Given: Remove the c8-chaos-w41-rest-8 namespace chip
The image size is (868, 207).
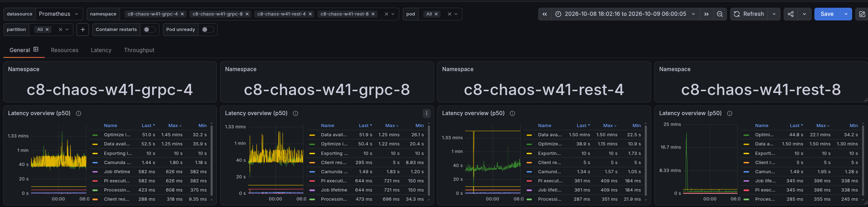Looking at the screenshot, I should point(373,14).
